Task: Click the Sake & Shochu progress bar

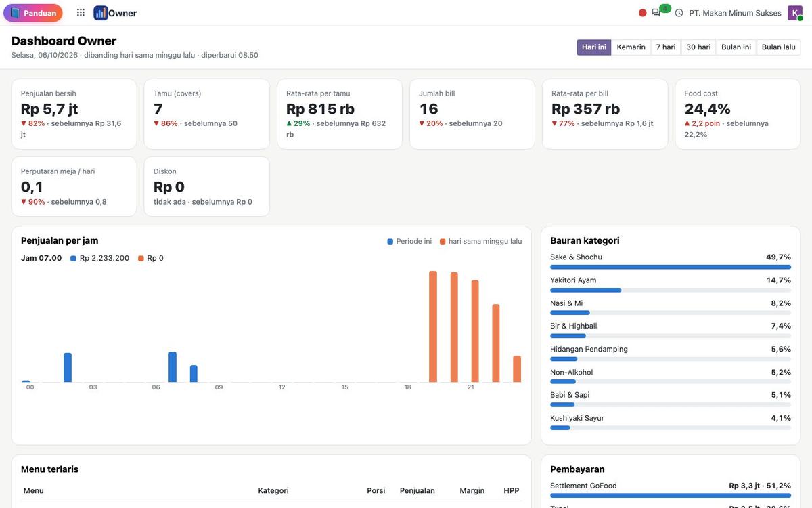Action: [671, 267]
